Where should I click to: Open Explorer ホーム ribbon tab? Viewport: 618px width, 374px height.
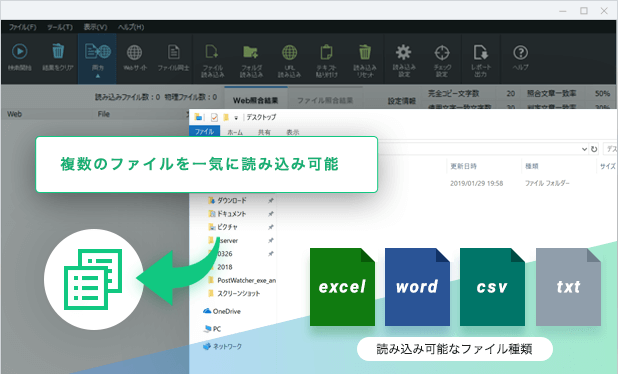coord(235,132)
